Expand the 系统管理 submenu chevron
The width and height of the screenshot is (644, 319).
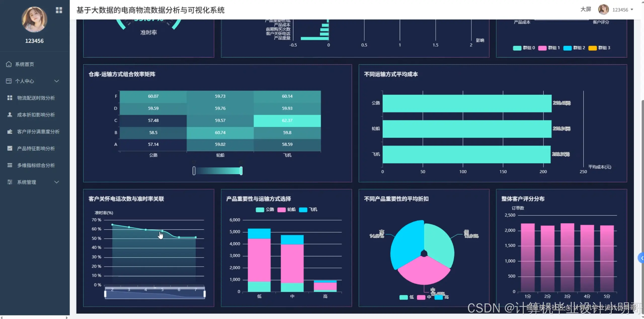tap(57, 182)
